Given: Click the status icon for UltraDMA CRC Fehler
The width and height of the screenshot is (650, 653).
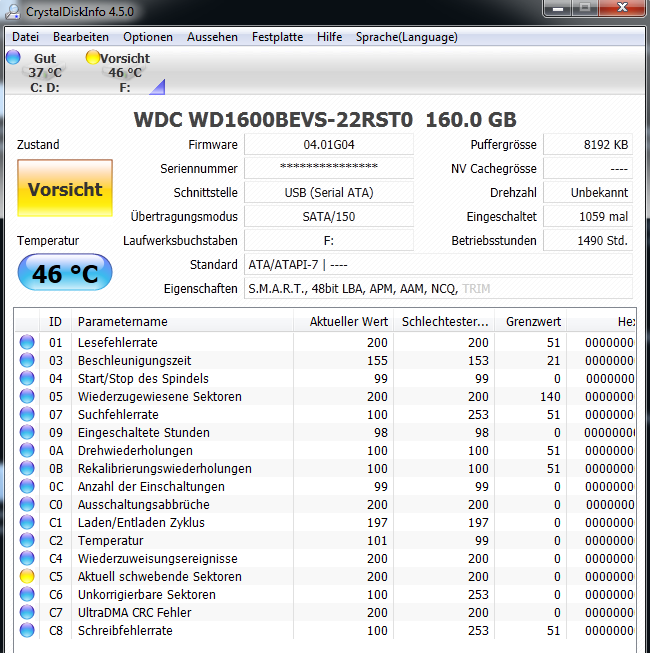Looking at the screenshot, I should (27, 612).
